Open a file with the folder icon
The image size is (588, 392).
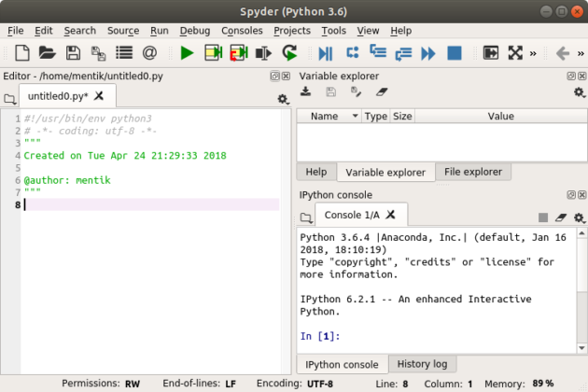(x=48, y=53)
